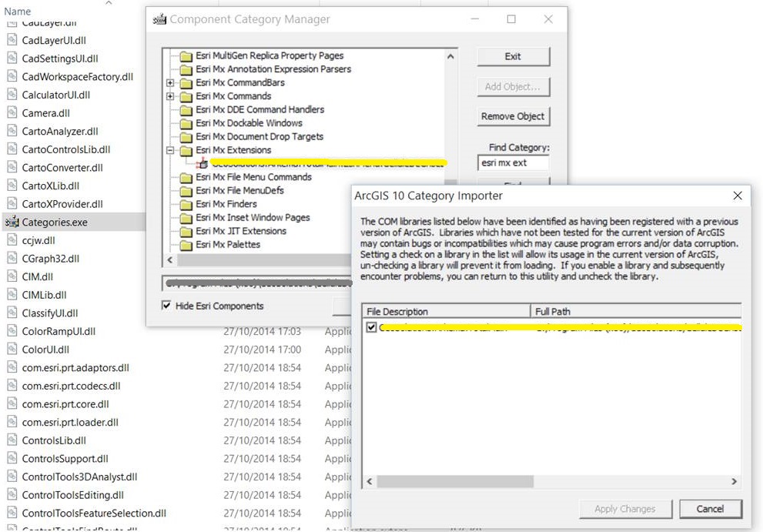
Task: Toggle the Hide Esri Components checkbox
Action: coord(166,305)
